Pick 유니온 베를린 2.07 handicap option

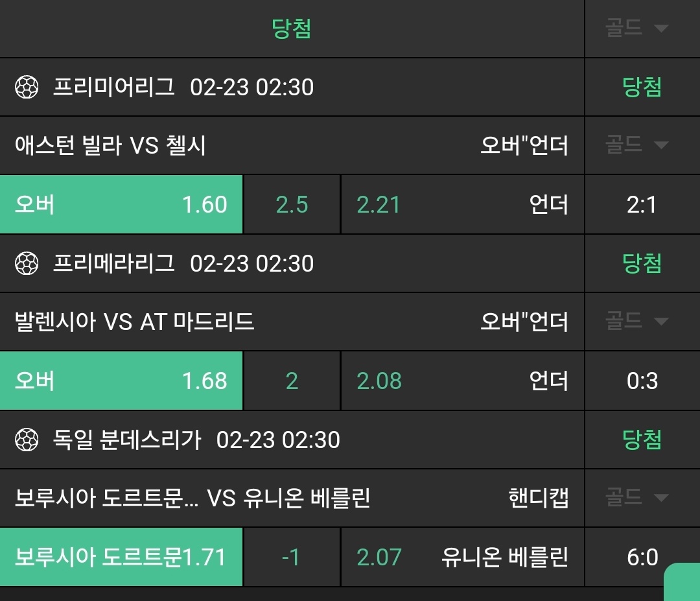tap(462, 557)
